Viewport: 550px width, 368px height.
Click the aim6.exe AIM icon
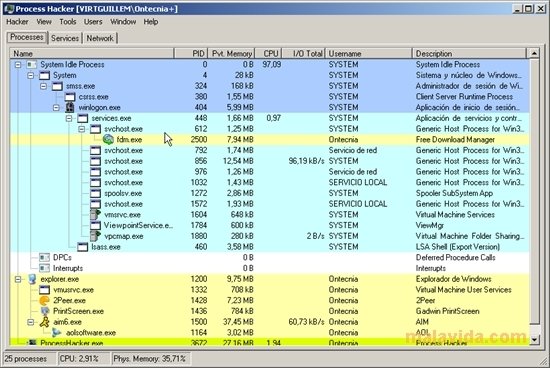(x=45, y=322)
